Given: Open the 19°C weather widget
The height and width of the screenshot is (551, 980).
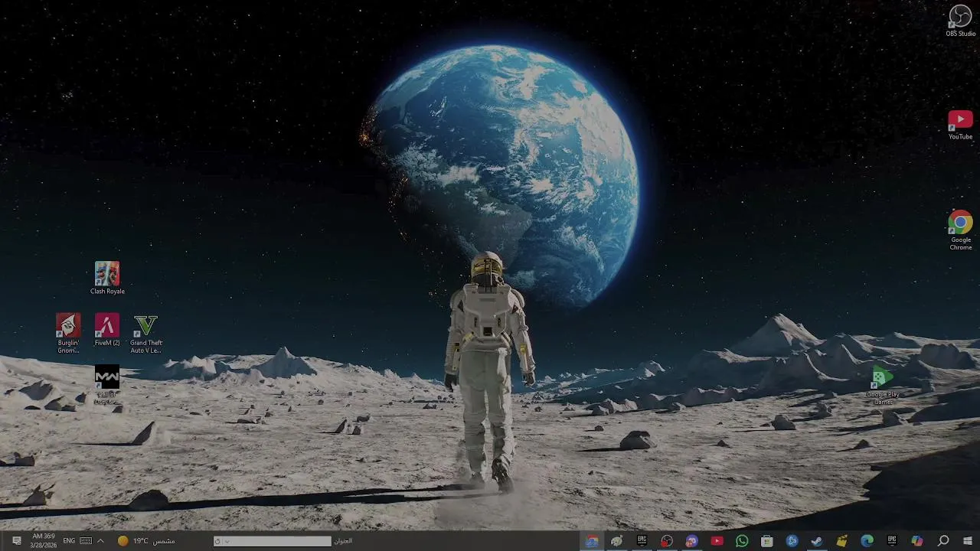Looking at the screenshot, I should (146, 541).
